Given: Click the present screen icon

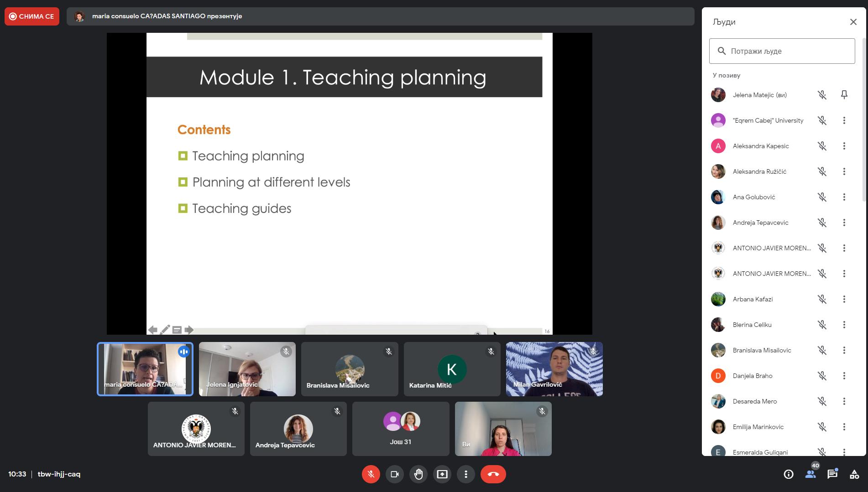Looking at the screenshot, I should (442, 474).
